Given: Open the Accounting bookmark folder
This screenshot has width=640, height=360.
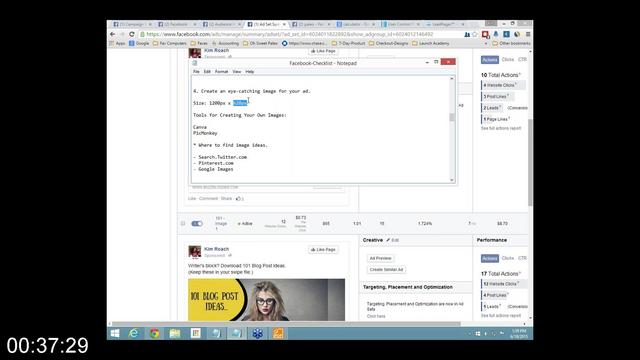Looking at the screenshot, I should tap(226, 43).
